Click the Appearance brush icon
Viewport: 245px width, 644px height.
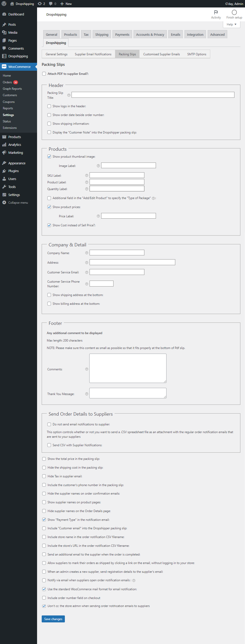coord(4,163)
